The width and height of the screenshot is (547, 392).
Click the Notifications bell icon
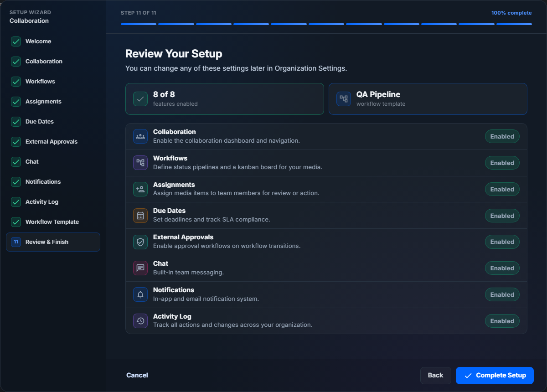[x=140, y=294]
